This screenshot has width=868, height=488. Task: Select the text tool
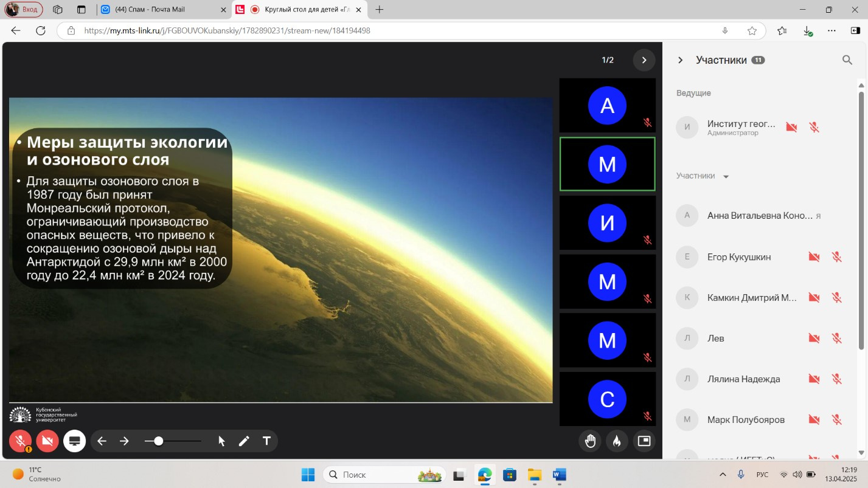pos(266,441)
